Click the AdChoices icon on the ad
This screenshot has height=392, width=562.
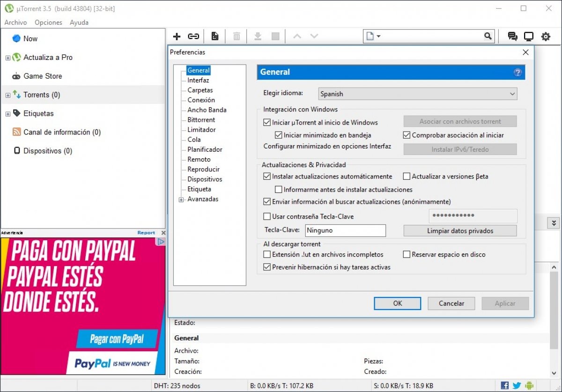pos(161,242)
